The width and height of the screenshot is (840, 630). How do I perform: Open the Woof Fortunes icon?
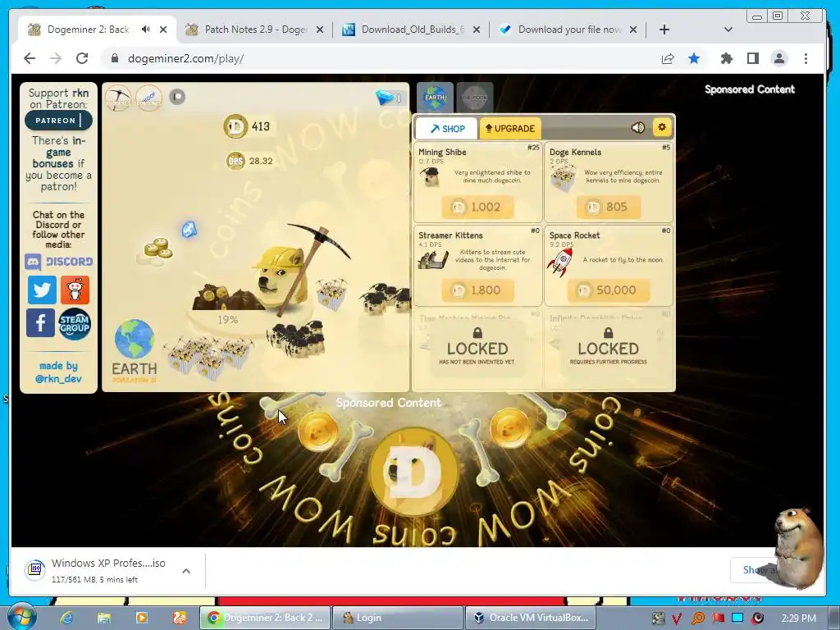coord(149,98)
